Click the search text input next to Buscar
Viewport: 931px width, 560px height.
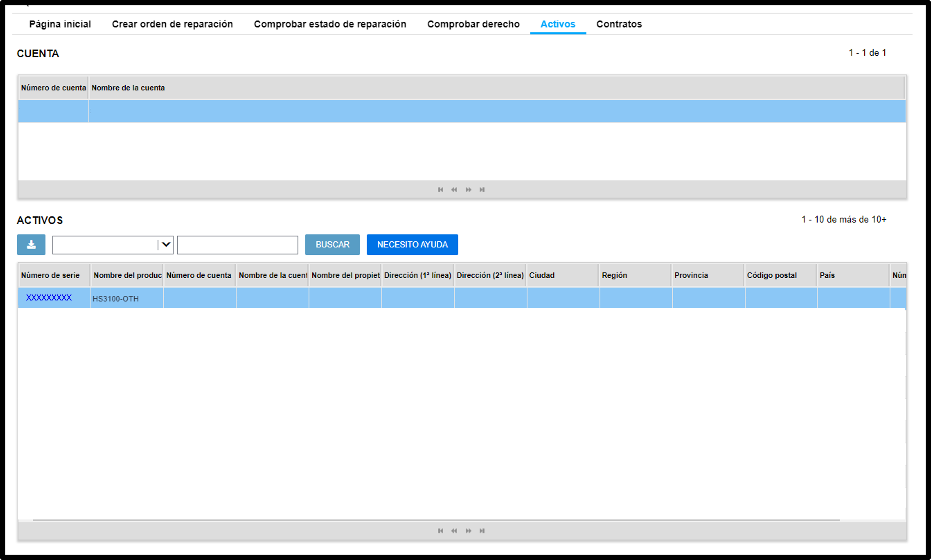tap(237, 245)
